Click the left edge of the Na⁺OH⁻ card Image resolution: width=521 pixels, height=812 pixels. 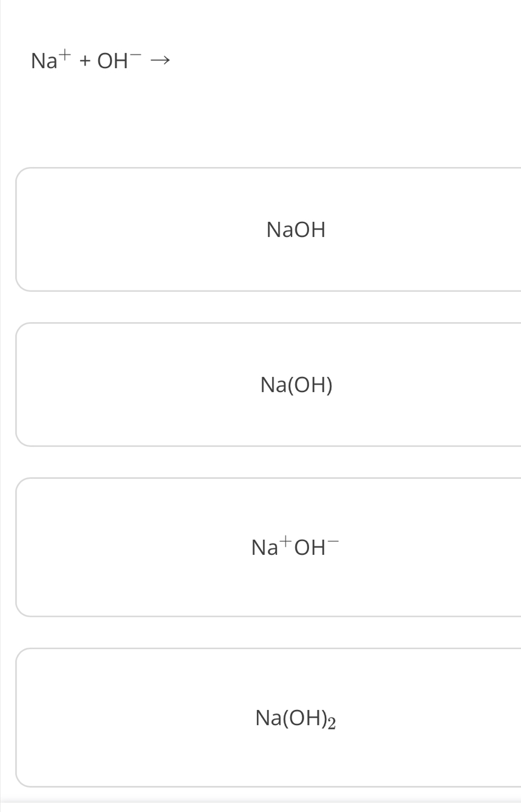[x=18, y=547]
